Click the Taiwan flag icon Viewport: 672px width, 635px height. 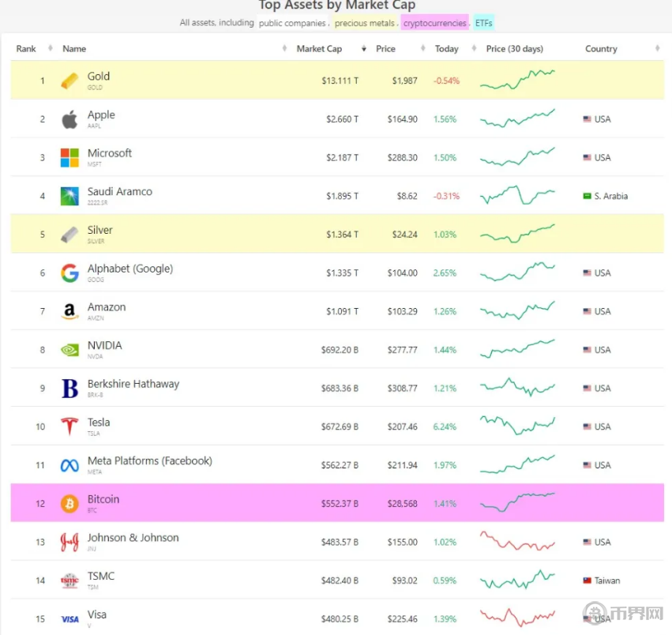[x=588, y=581]
